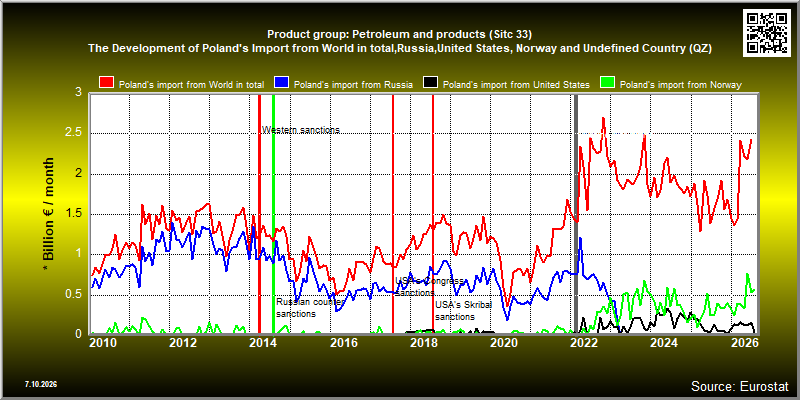The width and height of the screenshot is (800, 400).
Task: Click the y-axis title "* Billion € / month"
Action: 48,214
